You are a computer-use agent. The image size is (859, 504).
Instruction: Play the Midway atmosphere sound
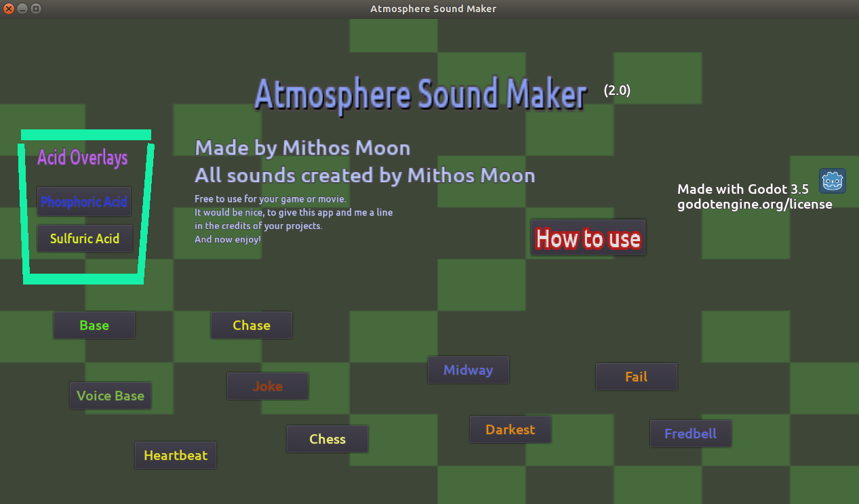click(x=468, y=369)
